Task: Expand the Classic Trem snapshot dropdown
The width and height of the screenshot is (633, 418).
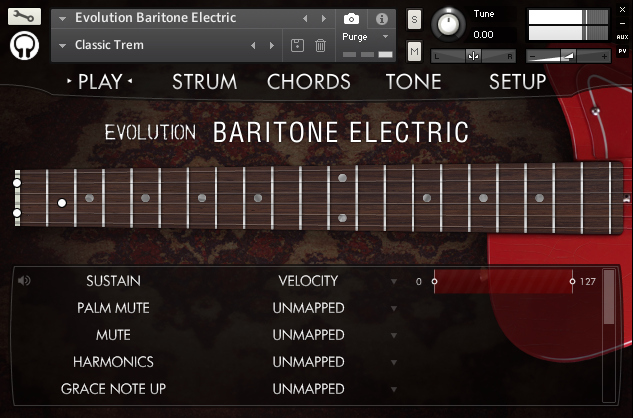Action: point(63,46)
